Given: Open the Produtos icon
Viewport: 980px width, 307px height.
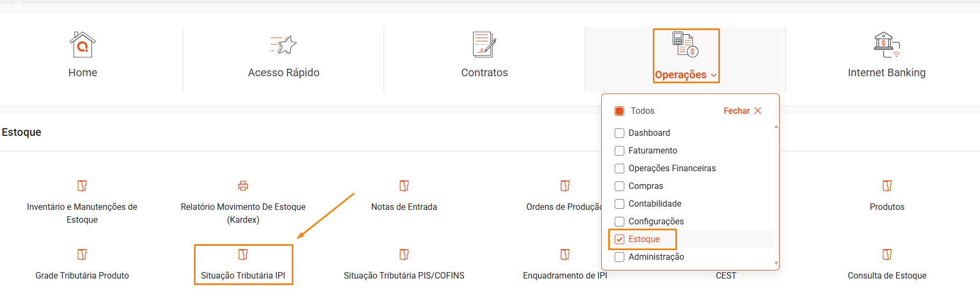Looking at the screenshot, I should coord(887,186).
